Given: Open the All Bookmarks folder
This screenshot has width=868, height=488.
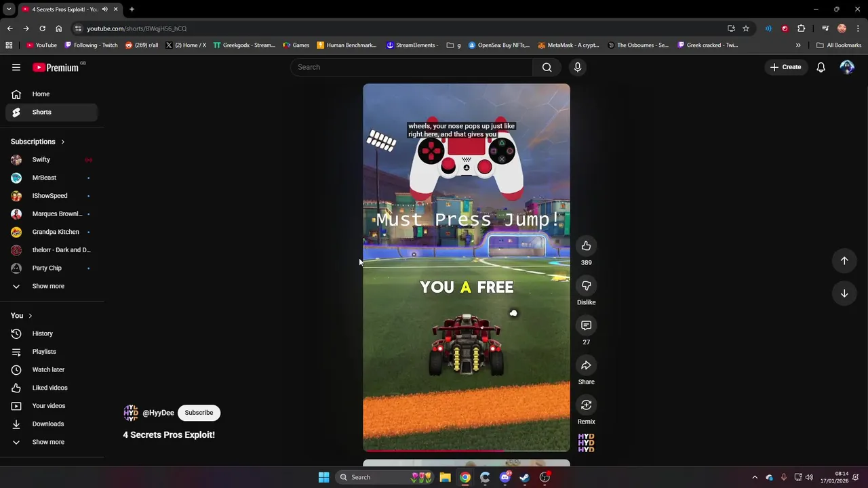Looking at the screenshot, I should 839,45.
